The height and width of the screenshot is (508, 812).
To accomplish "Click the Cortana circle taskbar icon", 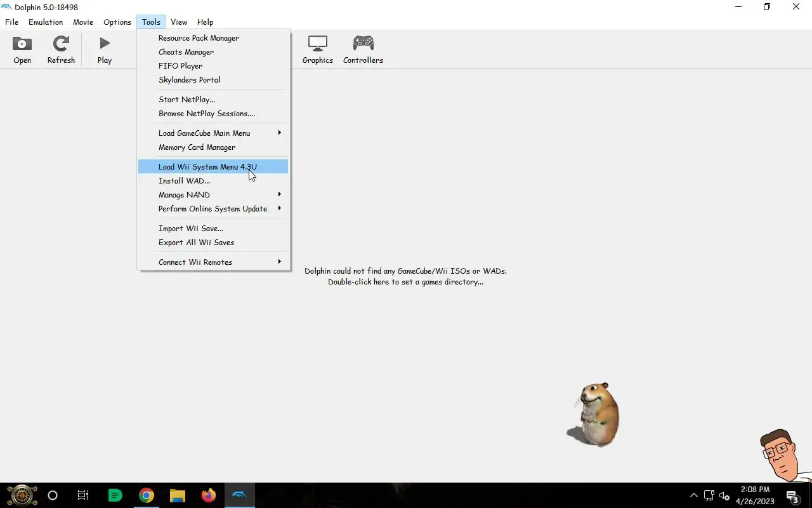I will point(53,495).
